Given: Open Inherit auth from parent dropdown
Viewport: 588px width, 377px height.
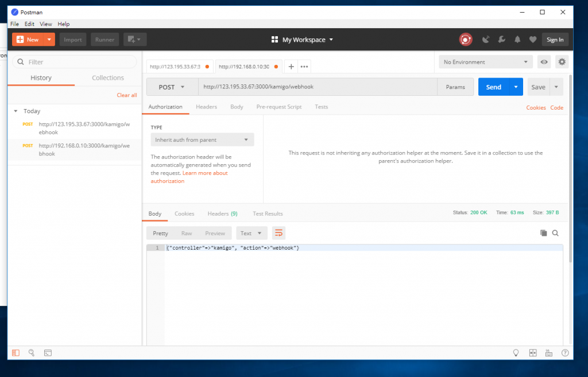Looking at the screenshot, I should pos(202,140).
